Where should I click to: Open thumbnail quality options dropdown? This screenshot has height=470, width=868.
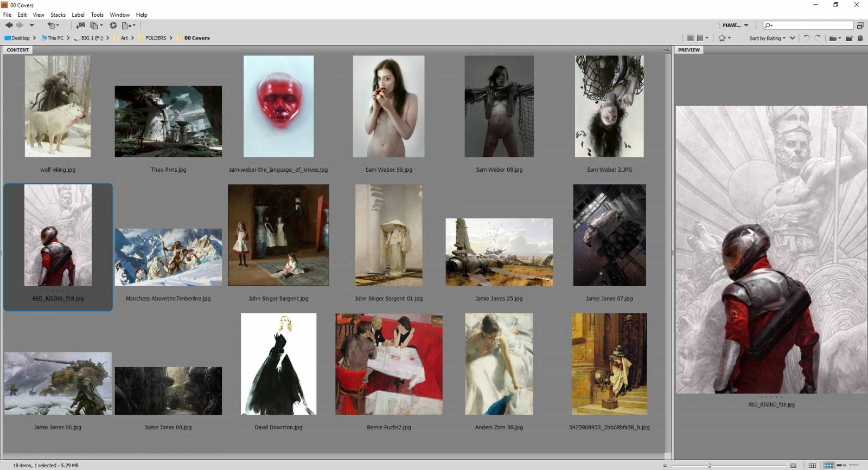click(703, 38)
